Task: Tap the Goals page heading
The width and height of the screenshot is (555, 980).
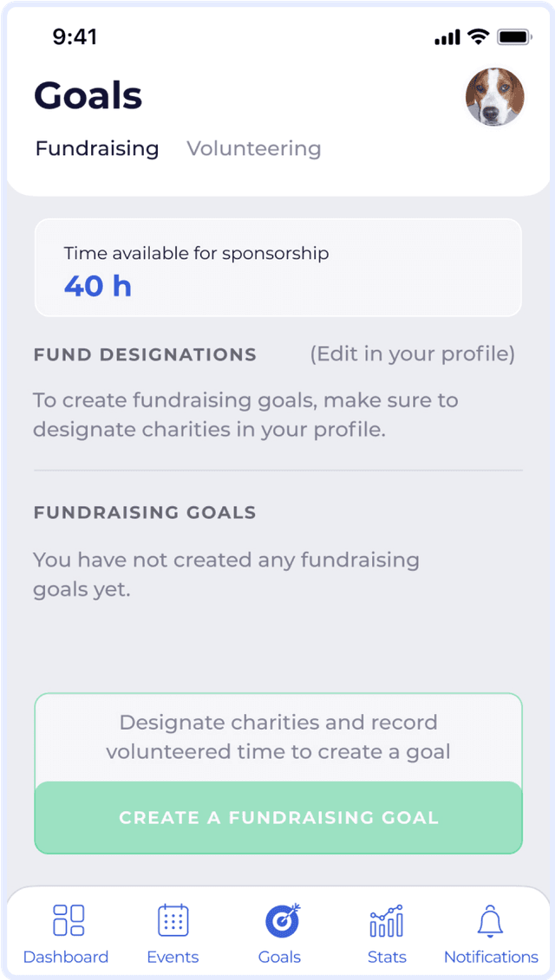Action: pyautogui.click(x=88, y=96)
